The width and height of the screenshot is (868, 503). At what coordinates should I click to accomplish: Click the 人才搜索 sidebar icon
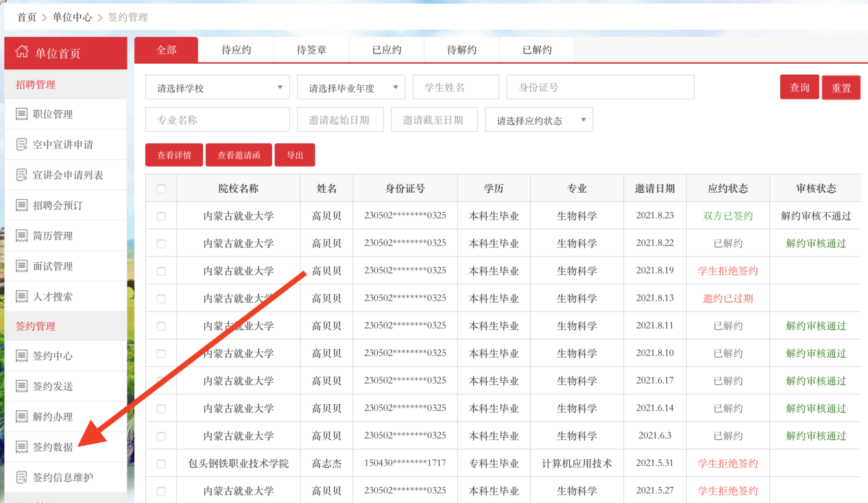coord(21,296)
